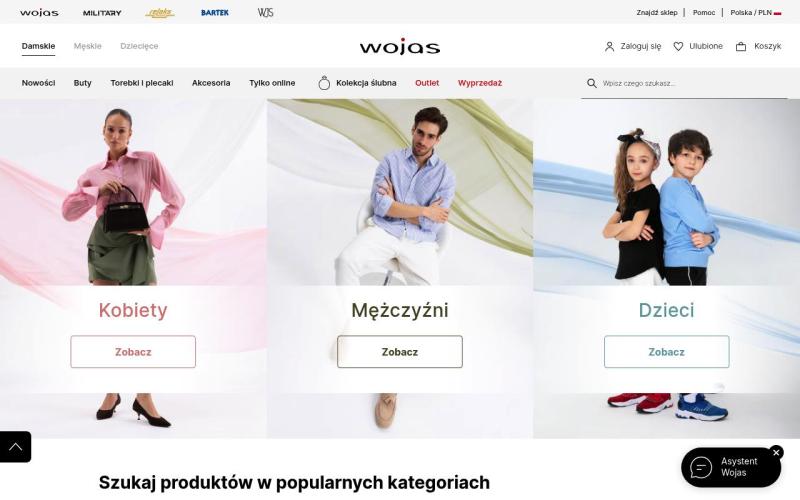Image resolution: width=800 pixels, height=500 pixels.
Task: Switch to the Męskie tab
Action: [x=88, y=46]
